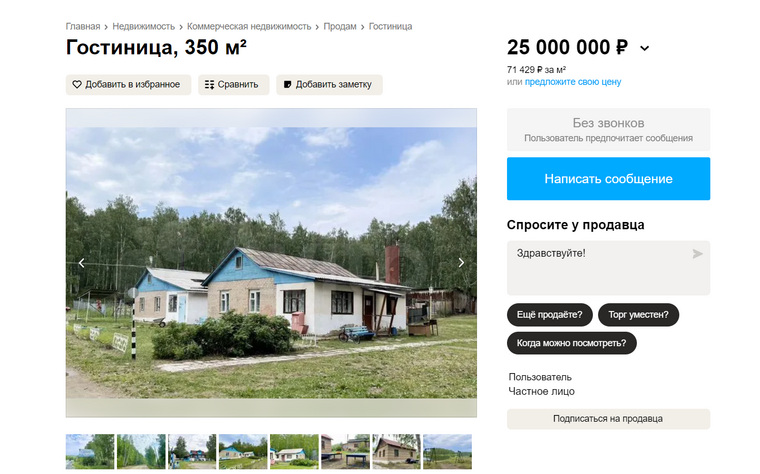Select the Ещё продаёте? quick question
Viewport: 760px width, 474px height.
click(550, 315)
